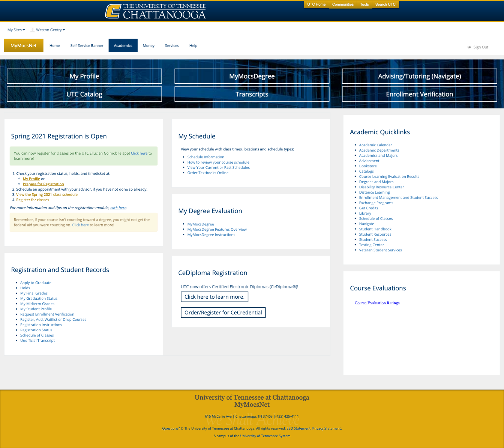Screen dimensions: 504x448
Task: Open the Testing Center quicklink
Action: click(371, 245)
